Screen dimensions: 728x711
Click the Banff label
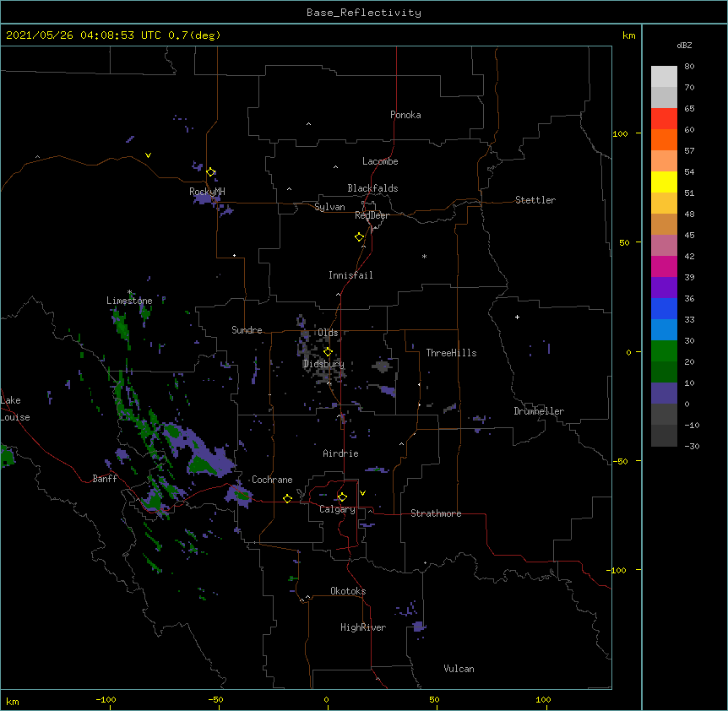pyautogui.click(x=105, y=479)
